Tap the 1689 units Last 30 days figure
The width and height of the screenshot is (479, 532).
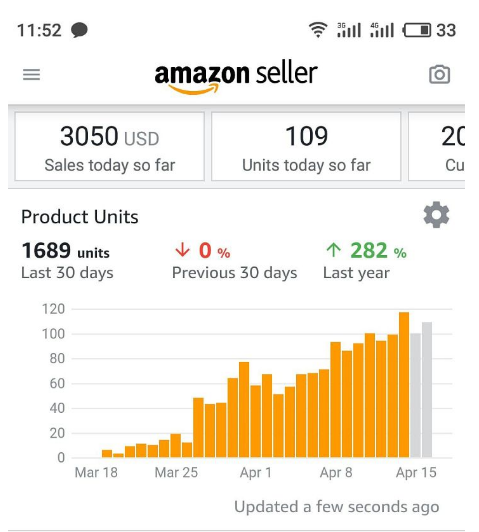click(67, 260)
